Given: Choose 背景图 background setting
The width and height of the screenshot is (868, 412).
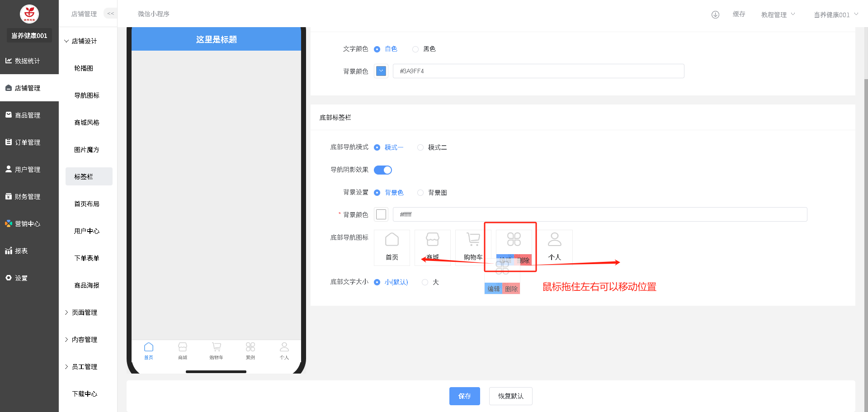Looking at the screenshot, I should coord(420,193).
